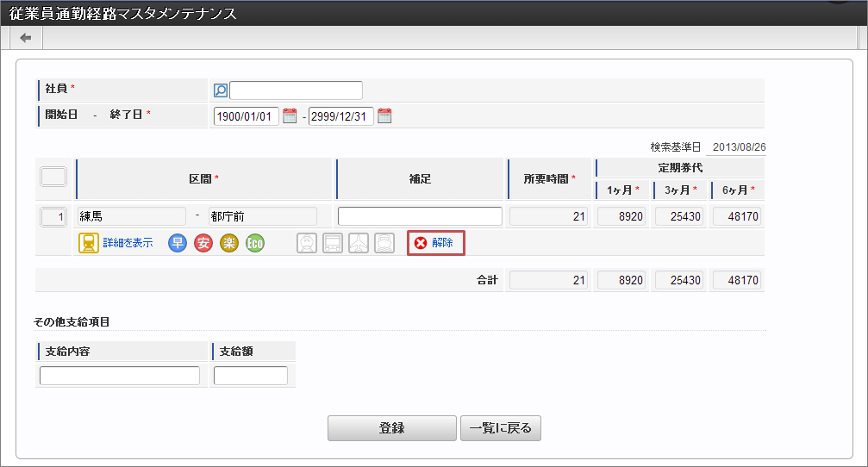Click the 支給額 column label

[236, 352]
